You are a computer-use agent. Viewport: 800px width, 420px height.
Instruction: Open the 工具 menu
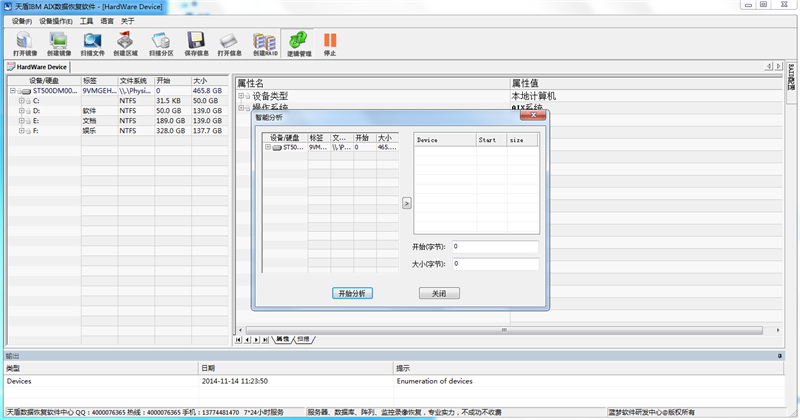[x=86, y=21]
